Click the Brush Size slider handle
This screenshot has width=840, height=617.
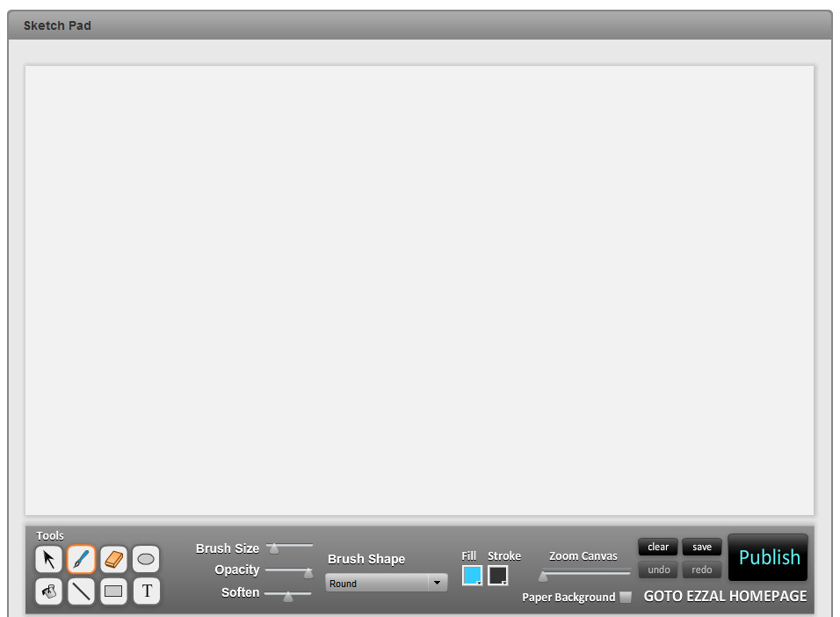[x=274, y=548]
